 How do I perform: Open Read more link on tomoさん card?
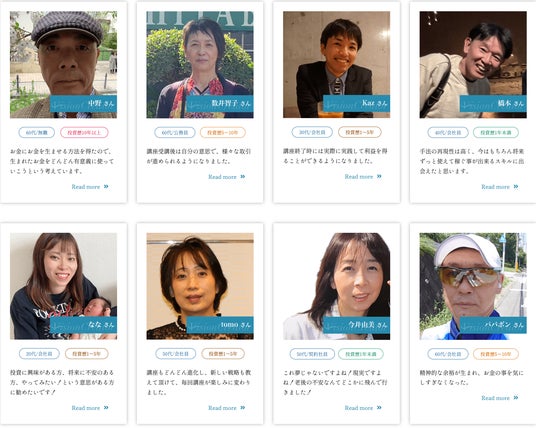point(227,408)
